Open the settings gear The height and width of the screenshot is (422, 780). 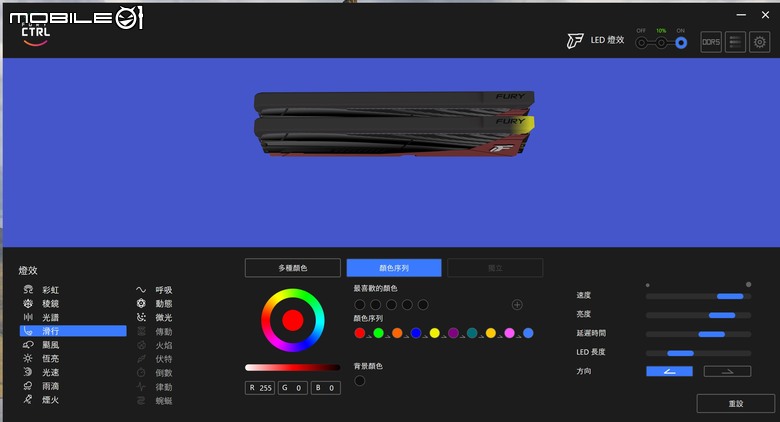(x=760, y=42)
